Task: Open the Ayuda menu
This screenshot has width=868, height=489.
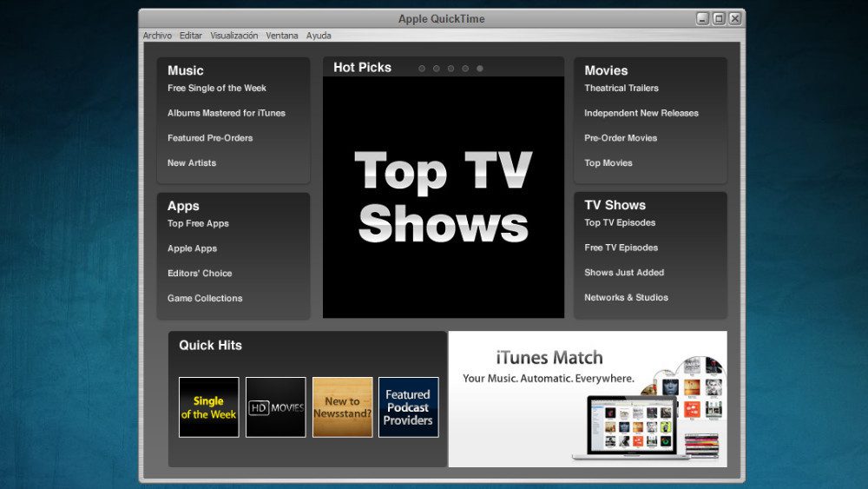Action: pyautogui.click(x=319, y=36)
